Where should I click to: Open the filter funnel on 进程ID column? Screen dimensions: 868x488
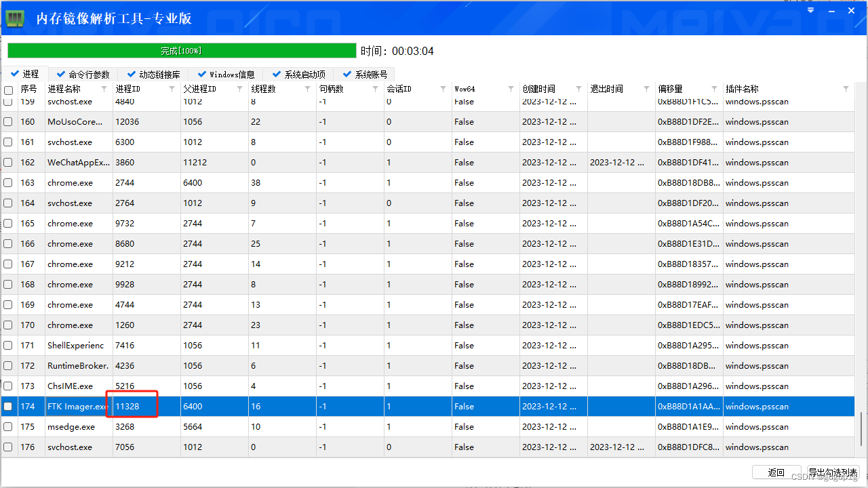[172, 89]
